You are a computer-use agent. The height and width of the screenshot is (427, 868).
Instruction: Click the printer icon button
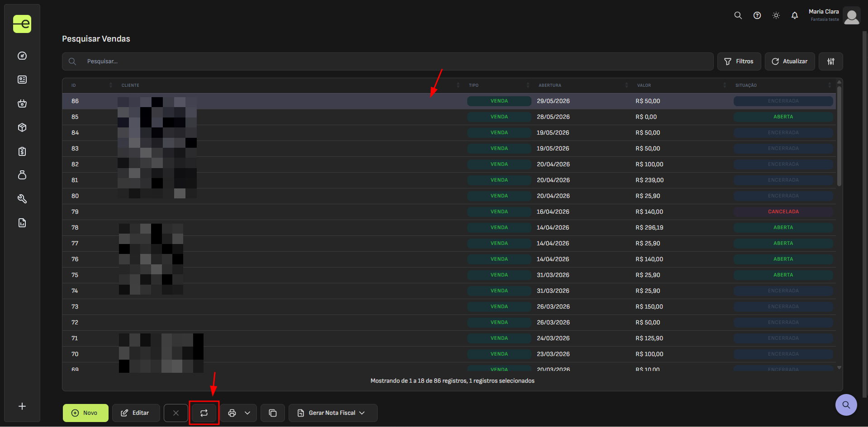pos(232,413)
